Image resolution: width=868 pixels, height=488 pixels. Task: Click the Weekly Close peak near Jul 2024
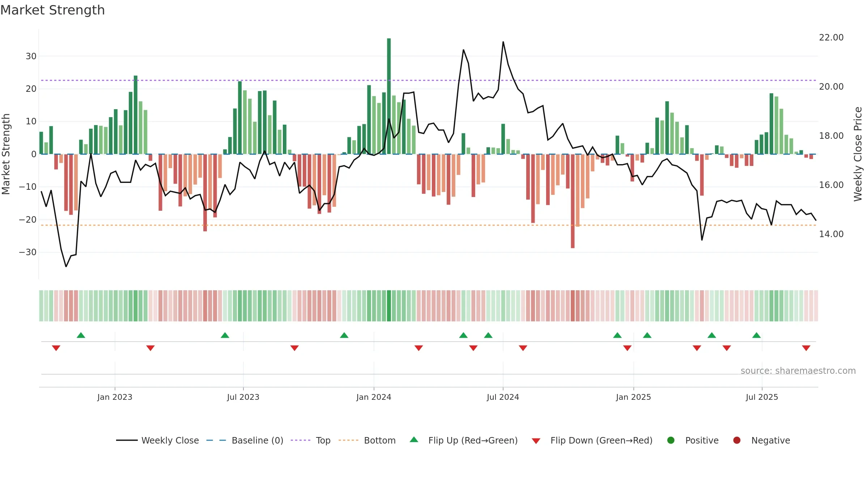click(503, 42)
